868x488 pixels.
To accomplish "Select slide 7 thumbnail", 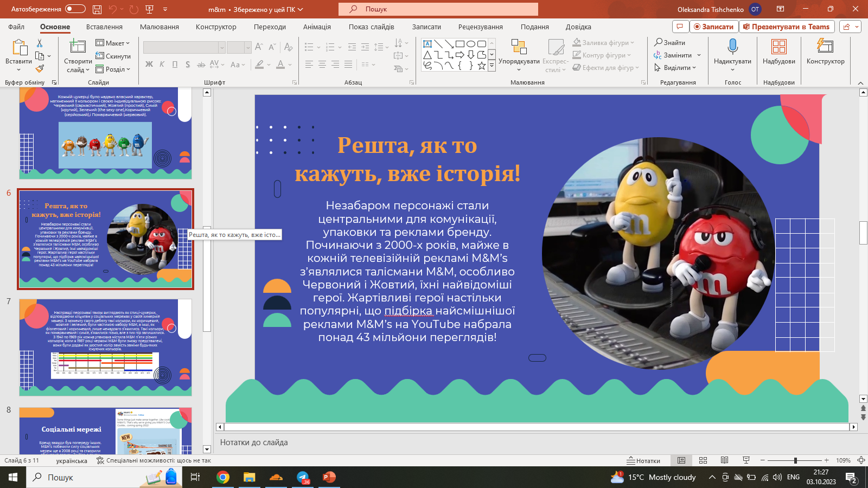I will click(x=105, y=347).
